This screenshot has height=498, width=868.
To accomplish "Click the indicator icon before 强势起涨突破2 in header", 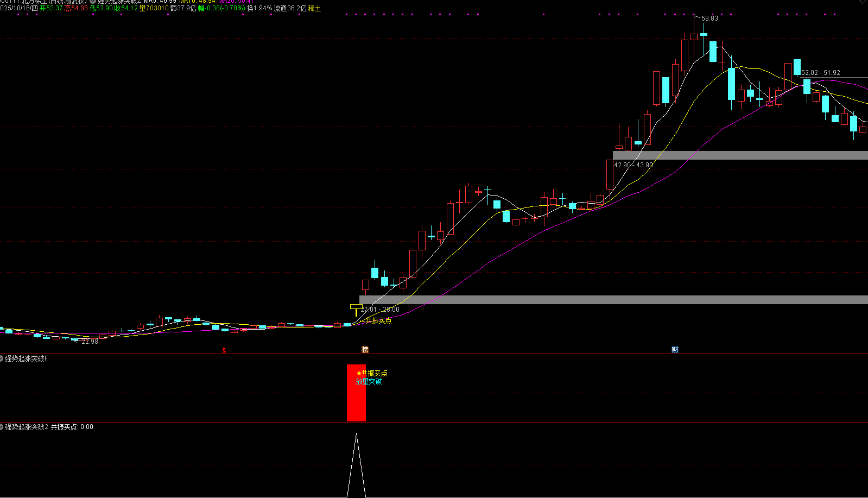I will pos(93,2).
